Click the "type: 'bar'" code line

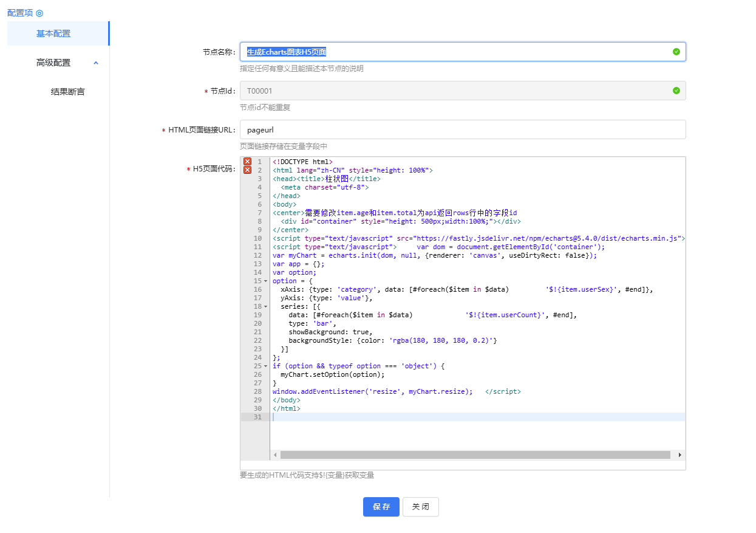313,323
